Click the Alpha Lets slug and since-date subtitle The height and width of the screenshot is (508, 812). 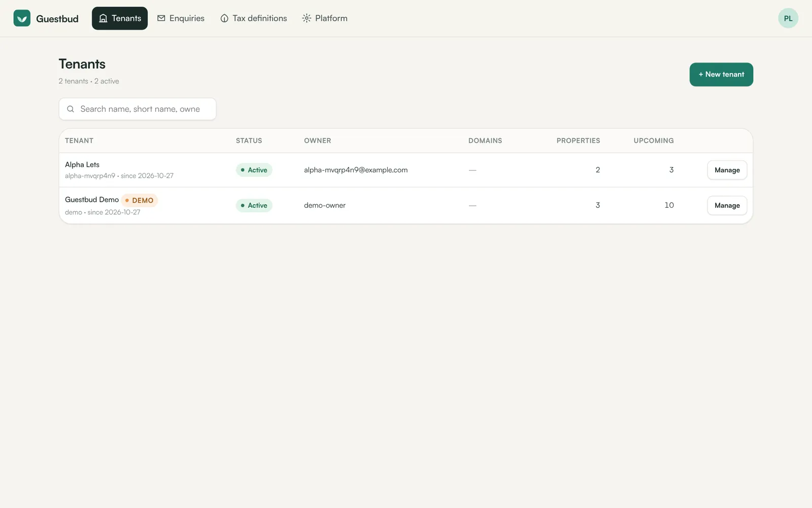[119, 176]
